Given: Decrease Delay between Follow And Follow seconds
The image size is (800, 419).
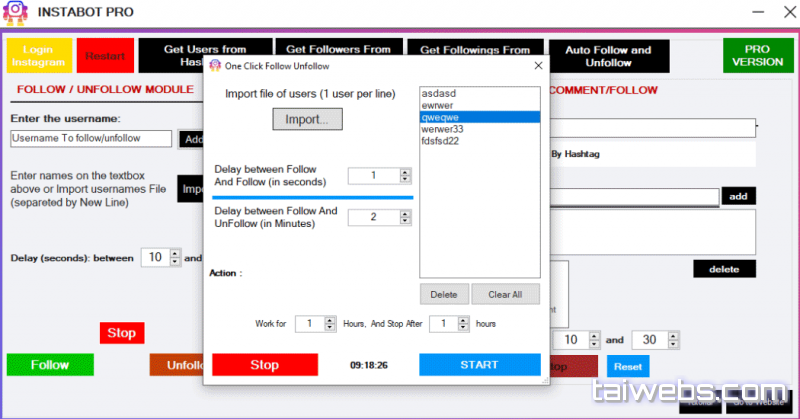Looking at the screenshot, I should pos(405,180).
